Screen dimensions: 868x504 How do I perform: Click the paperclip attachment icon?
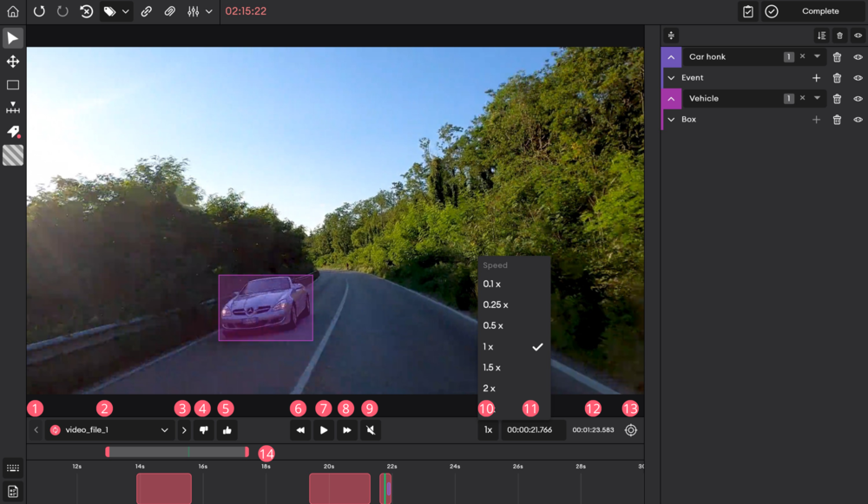click(x=170, y=11)
